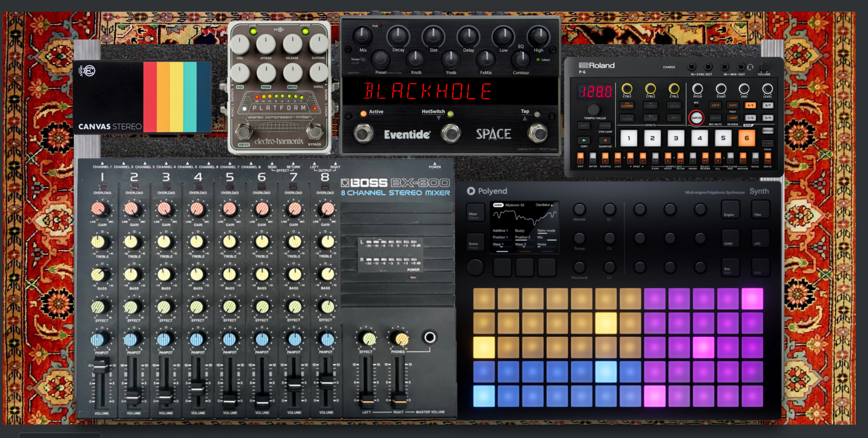Click the Xnob control on Eventide Space
Viewport: 868px width, 438px height.
coord(415,59)
